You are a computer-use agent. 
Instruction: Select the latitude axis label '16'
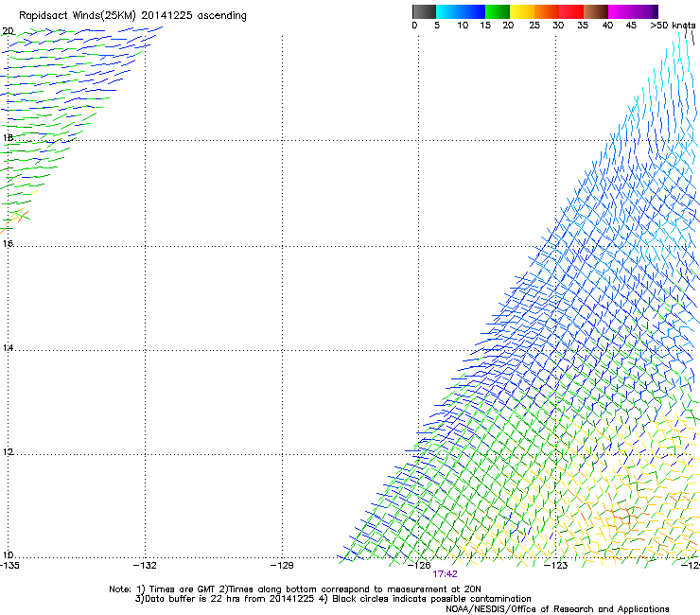[x=8, y=243]
